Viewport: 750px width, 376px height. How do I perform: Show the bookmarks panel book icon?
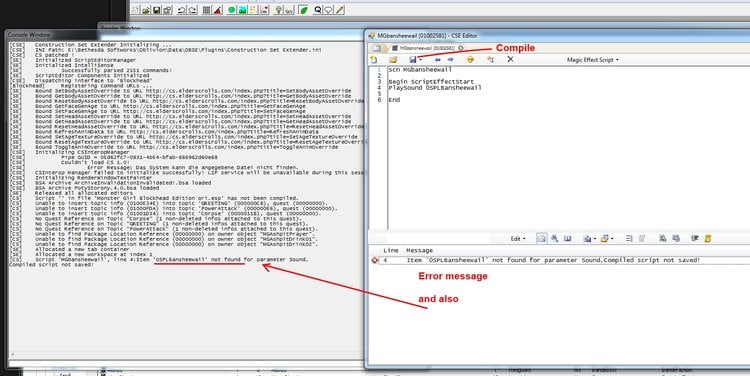[567, 238]
